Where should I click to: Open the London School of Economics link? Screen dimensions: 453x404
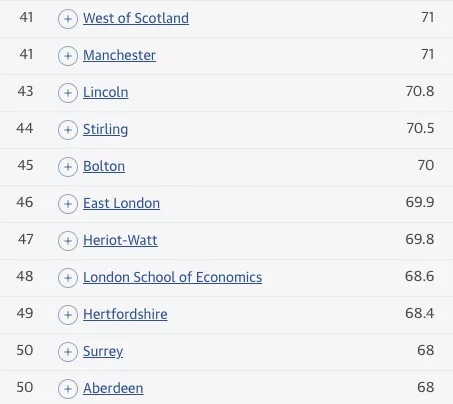click(x=172, y=277)
